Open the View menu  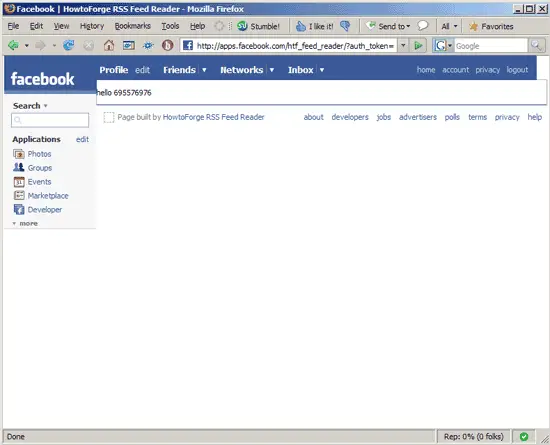pos(61,26)
